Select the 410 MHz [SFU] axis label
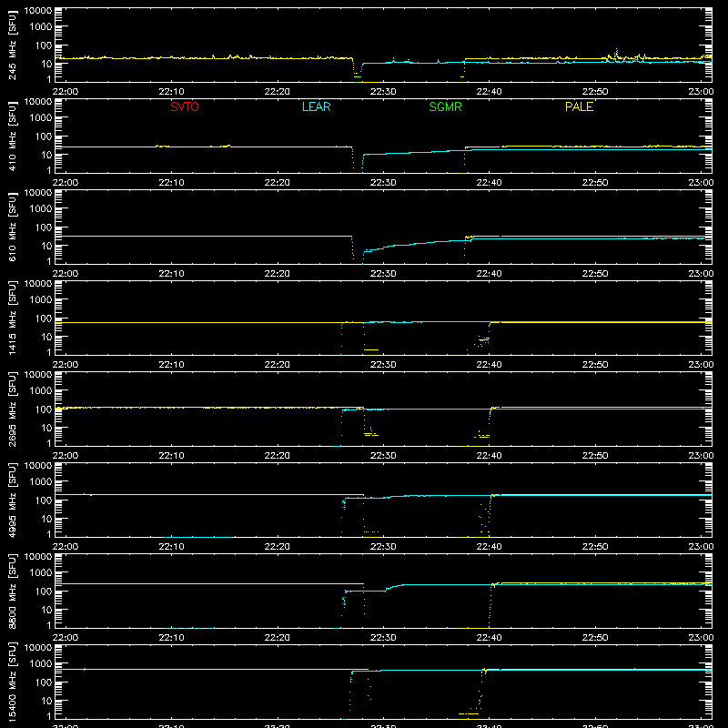This screenshot has height=728, width=728. pyautogui.click(x=13, y=136)
